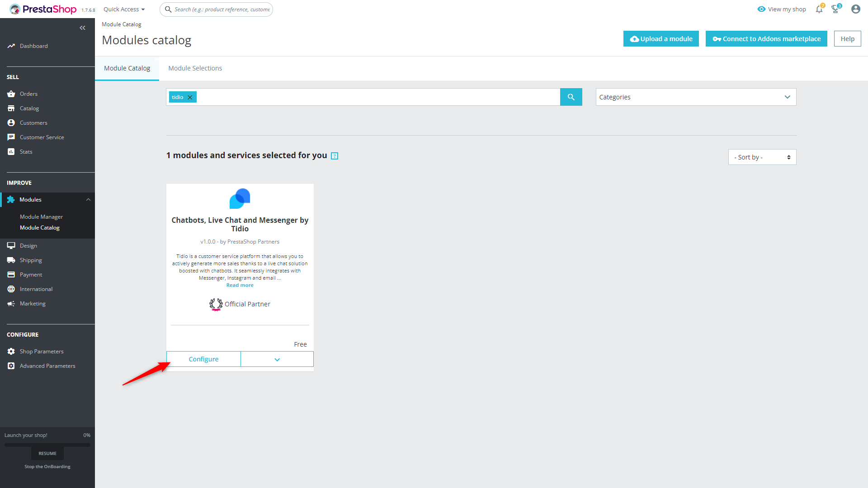Click the International globe icon
The height and width of the screenshot is (488, 868).
coord(11,289)
